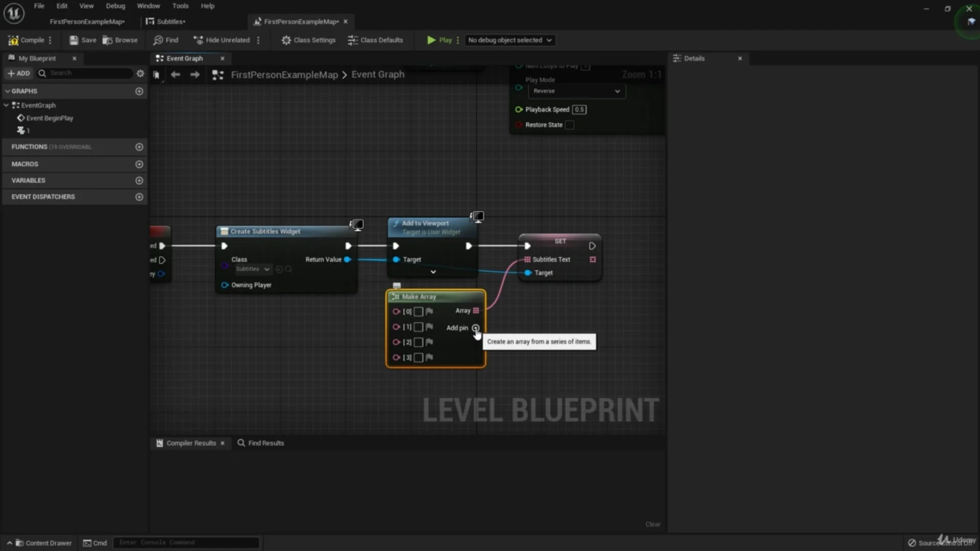Close the active FirstPersonExampleMap tab
This screenshot has width=980, height=551.
point(346,21)
